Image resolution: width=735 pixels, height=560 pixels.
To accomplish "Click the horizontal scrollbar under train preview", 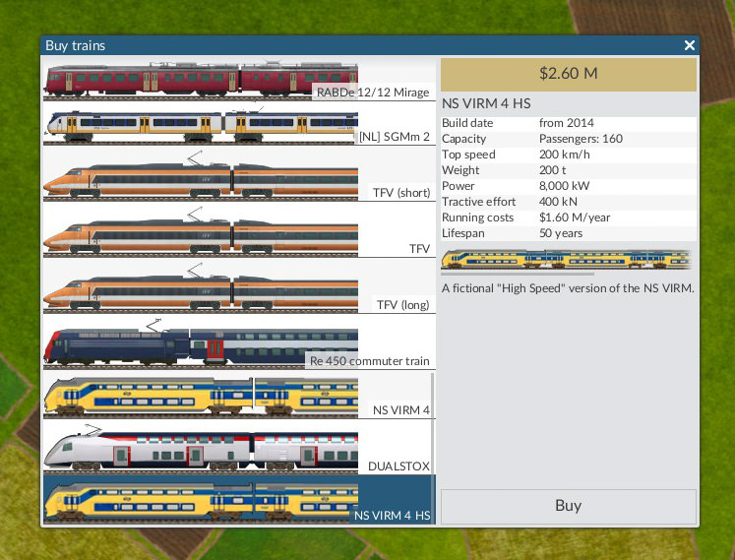I will click(518, 274).
